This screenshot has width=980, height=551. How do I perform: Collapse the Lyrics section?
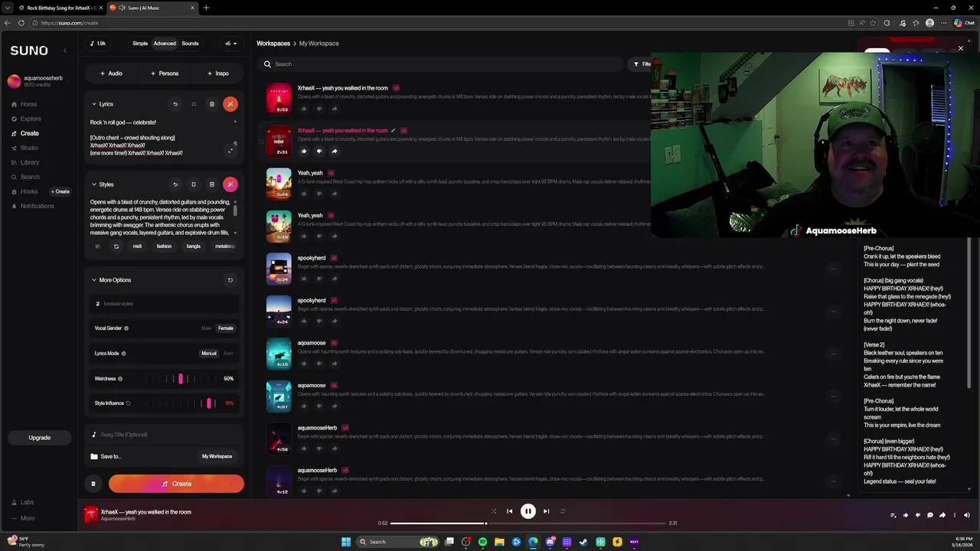coord(94,104)
